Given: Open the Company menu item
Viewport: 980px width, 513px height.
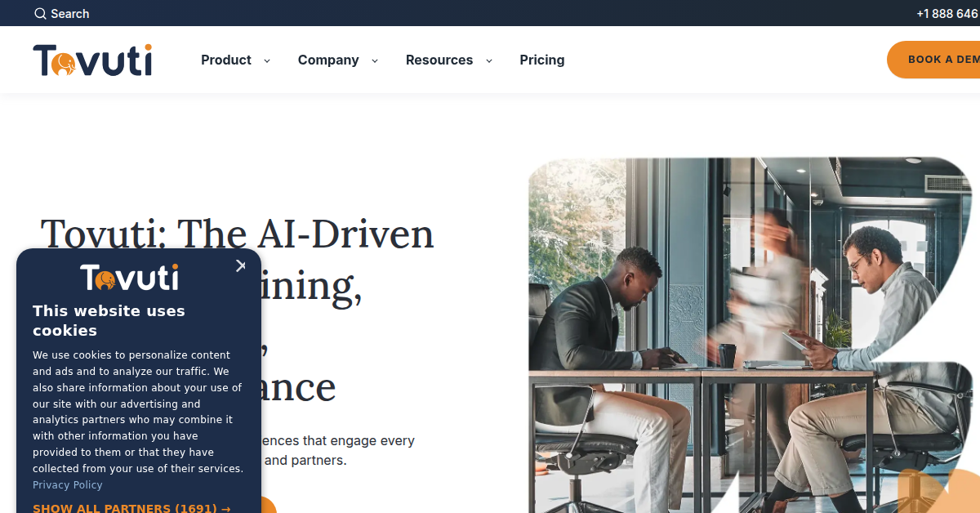Looking at the screenshot, I should pyautogui.click(x=328, y=60).
